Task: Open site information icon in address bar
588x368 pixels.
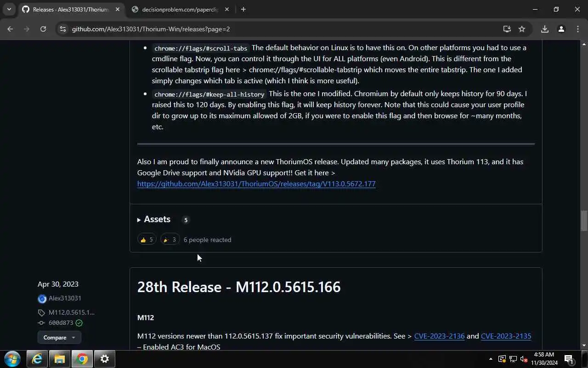Action: 63,29
